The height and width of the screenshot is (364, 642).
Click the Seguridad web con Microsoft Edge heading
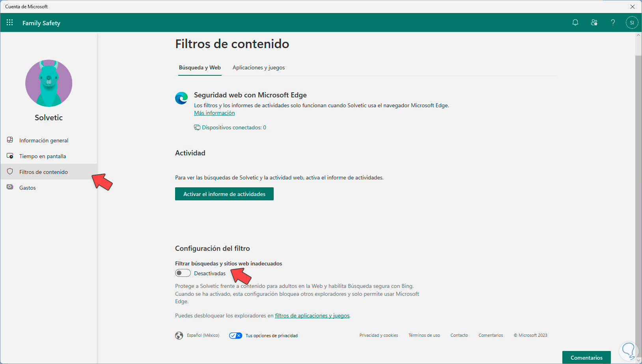(x=250, y=95)
